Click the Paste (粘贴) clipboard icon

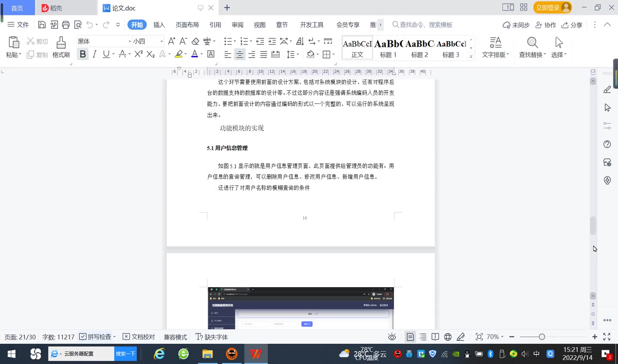coord(14,42)
